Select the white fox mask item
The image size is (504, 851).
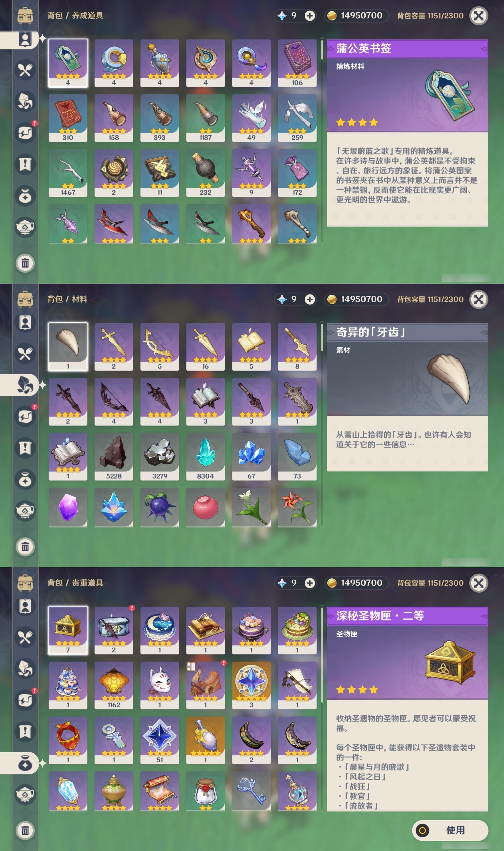(x=159, y=685)
